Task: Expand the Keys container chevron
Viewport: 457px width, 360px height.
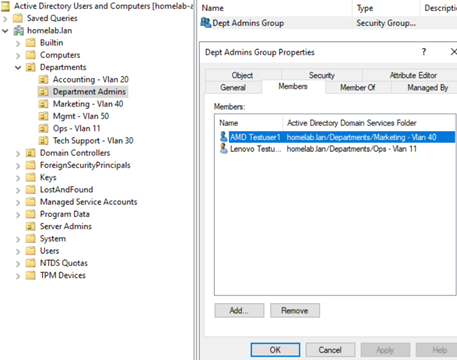Action: coord(18,178)
